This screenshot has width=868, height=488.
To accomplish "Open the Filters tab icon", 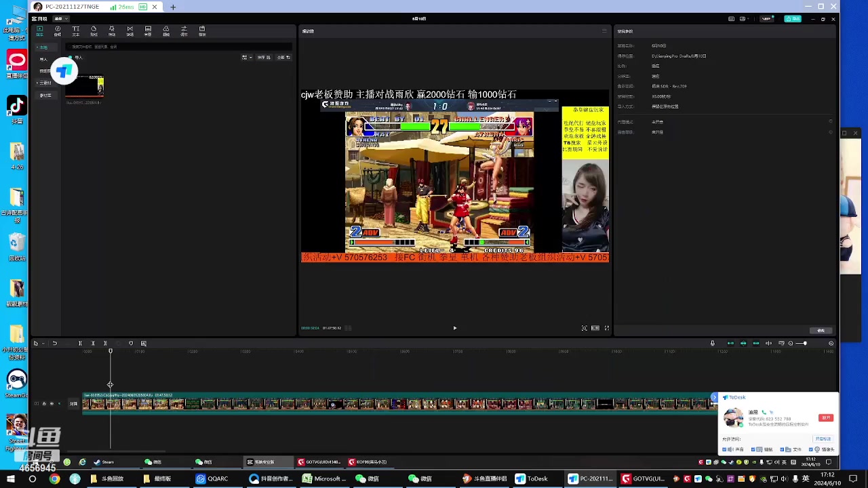I will click(x=165, y=31).
